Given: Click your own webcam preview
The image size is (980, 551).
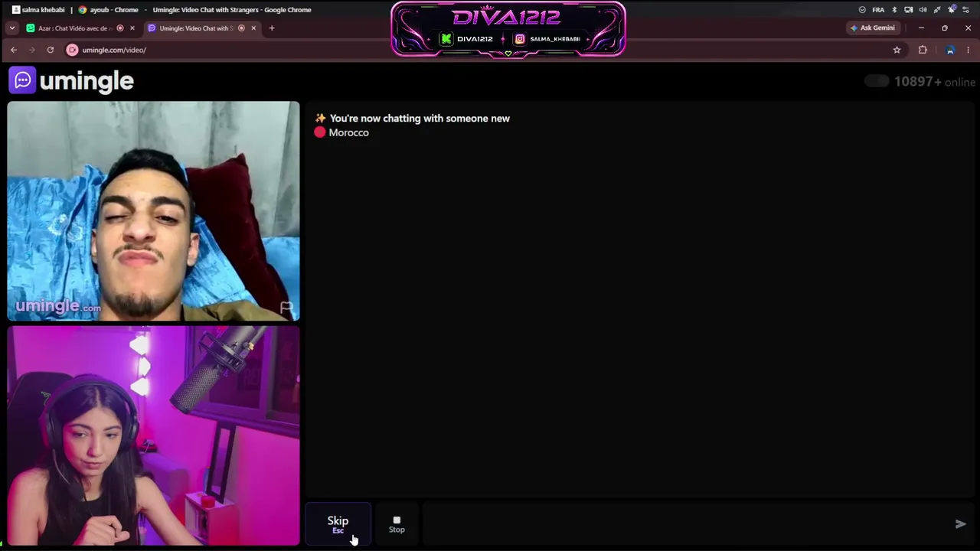Looking at the screenshot, I should click(x=153, y=436).
